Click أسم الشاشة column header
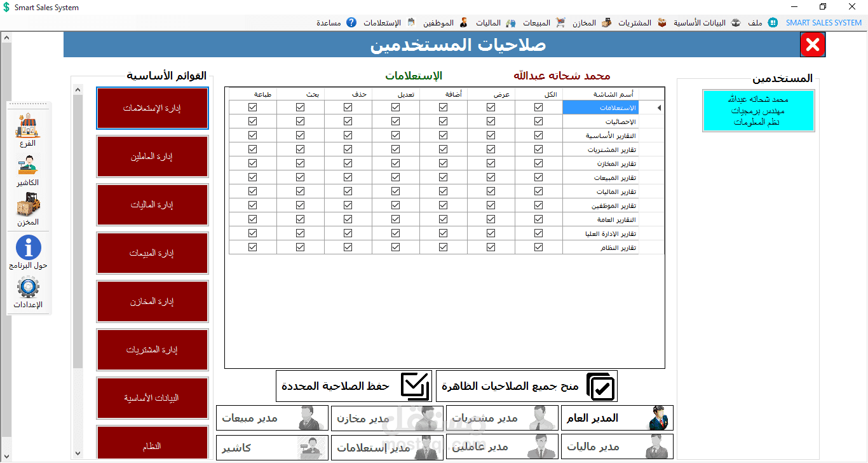 (x=600, y=94)
